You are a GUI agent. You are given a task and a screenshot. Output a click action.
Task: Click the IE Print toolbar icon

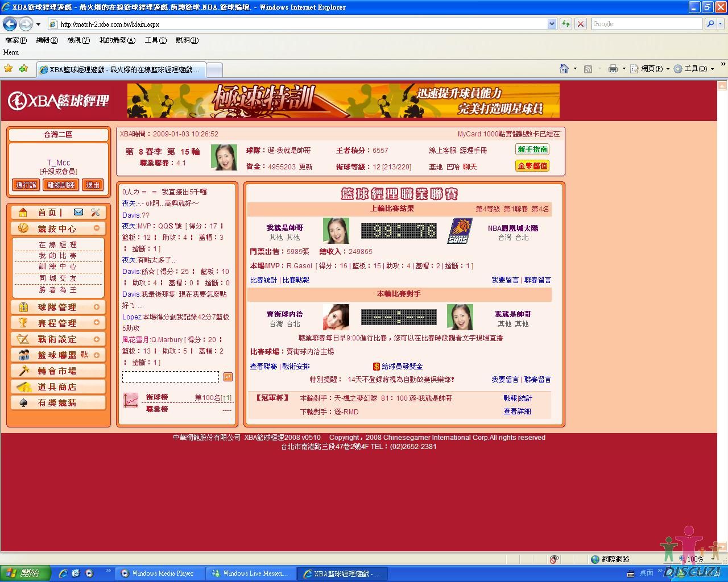coord(613,69)
